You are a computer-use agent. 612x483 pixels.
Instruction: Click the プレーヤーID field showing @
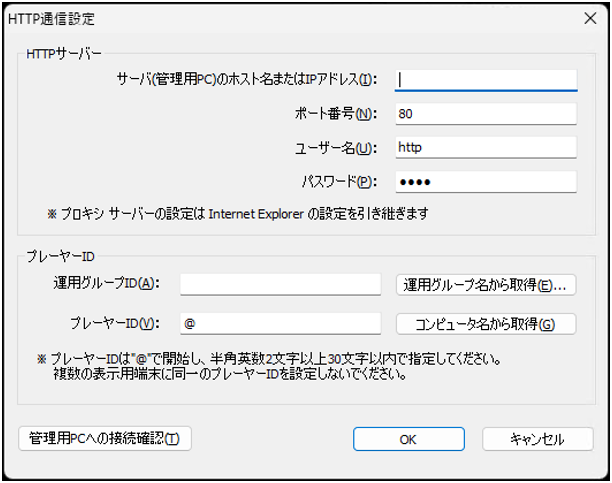280,324
